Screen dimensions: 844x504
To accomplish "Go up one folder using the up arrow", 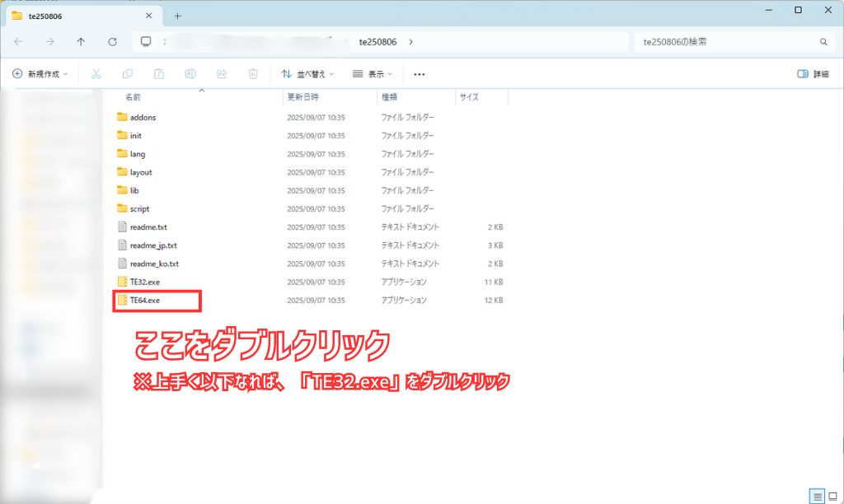I will [79, 41].
